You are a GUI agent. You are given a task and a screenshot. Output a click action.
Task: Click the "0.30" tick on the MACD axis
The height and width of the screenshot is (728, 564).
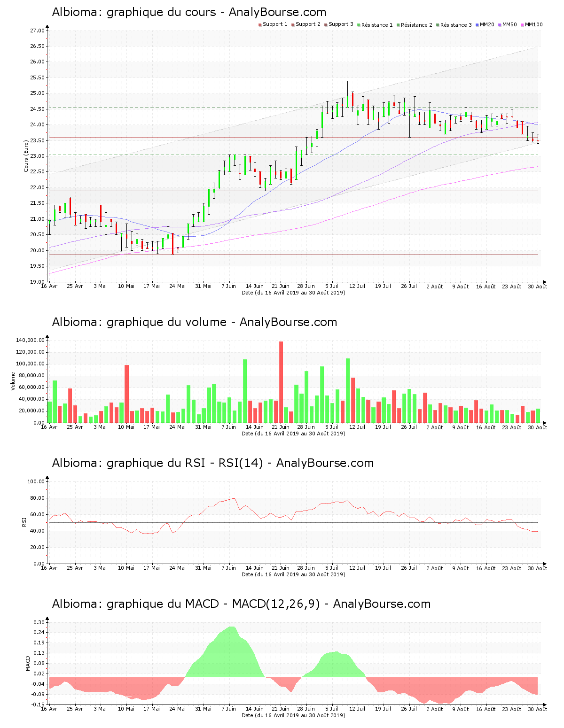(39, 622)
